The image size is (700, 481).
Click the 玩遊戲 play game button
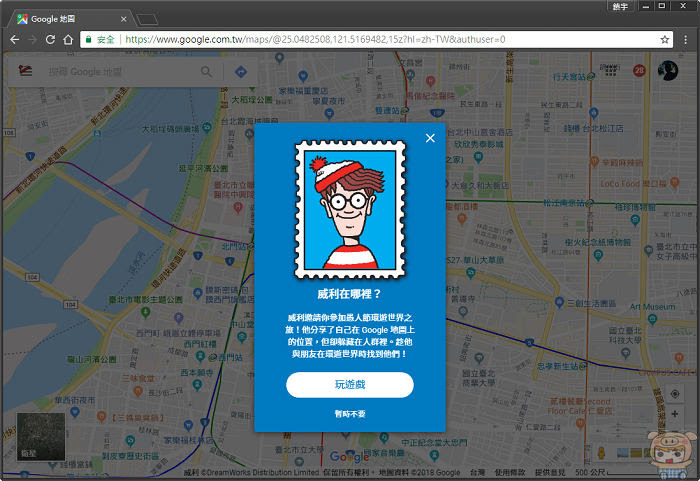(350, 385)
